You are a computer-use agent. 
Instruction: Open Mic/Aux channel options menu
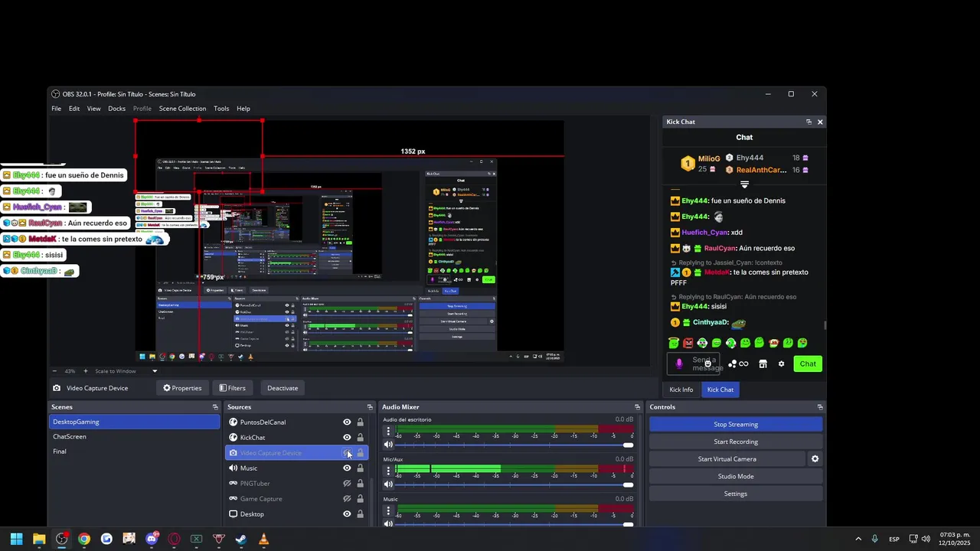pos(388,471)
